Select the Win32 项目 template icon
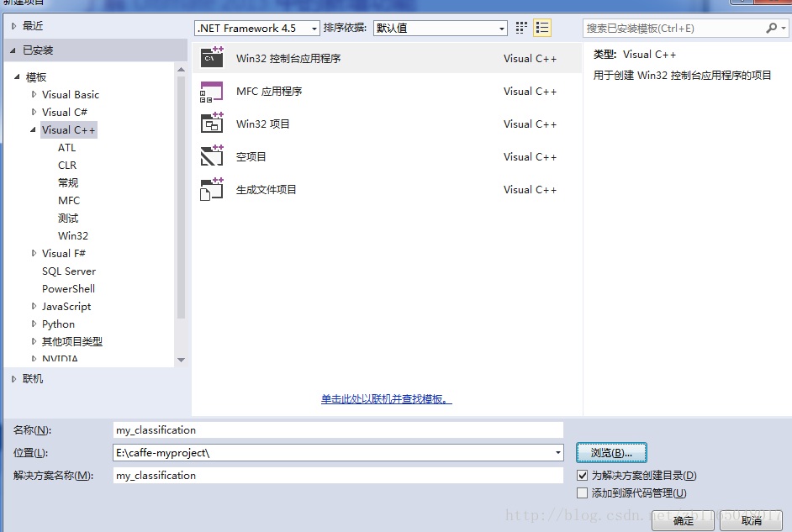This screenshot has width=792, height=532. coord(212,124)
